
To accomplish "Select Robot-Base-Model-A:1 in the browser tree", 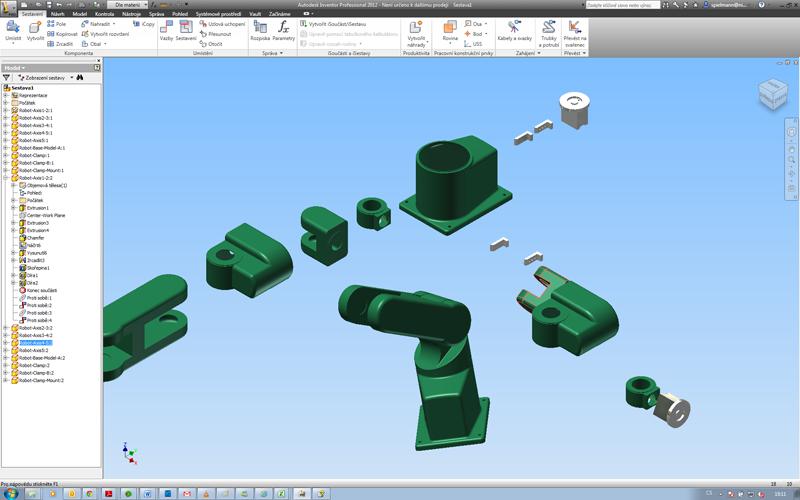I will pyautogui.click(x=42, y=148).
